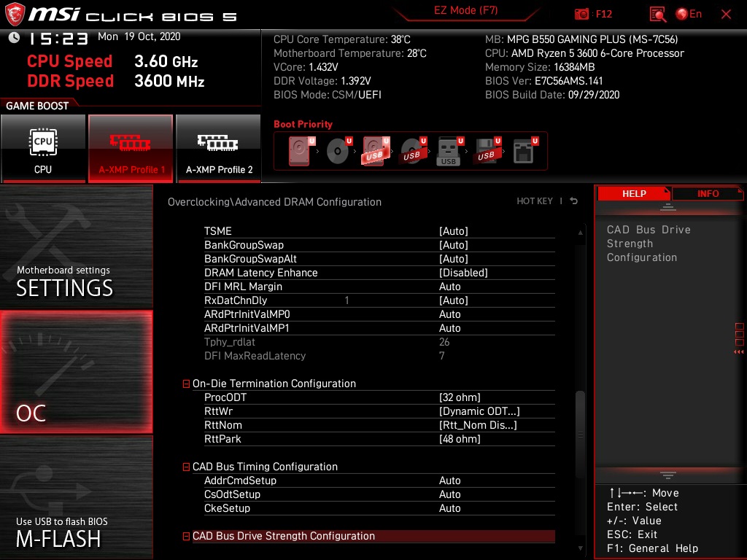The image size is (747, 560).
Task: Select the first hard drive in Boot Priority
Action: [298, 150]
